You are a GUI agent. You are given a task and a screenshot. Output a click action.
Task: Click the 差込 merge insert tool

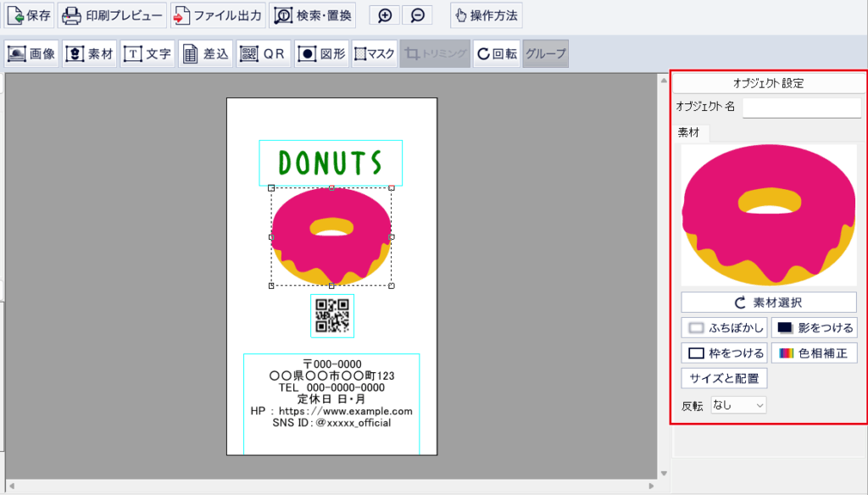[205, 53]
